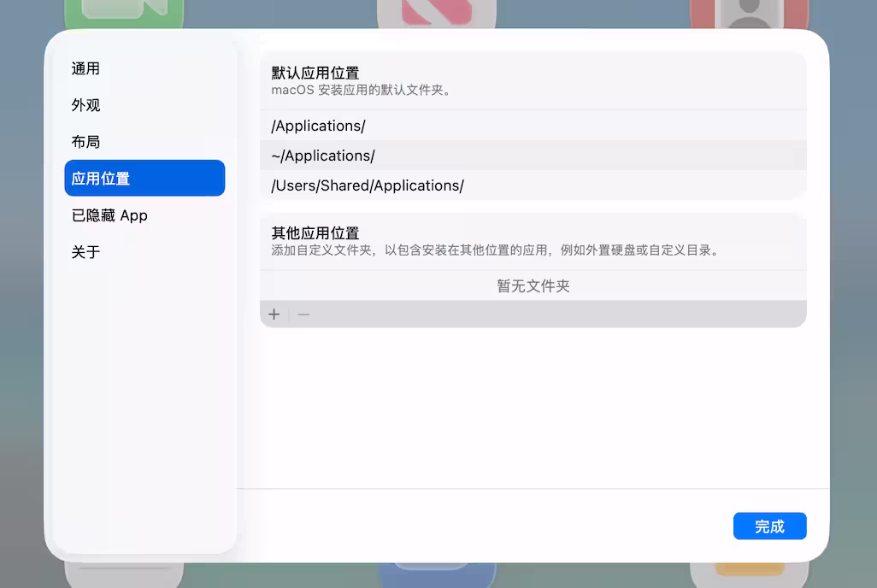Click the 默认应用位置 heading

(x=315, y=73)
